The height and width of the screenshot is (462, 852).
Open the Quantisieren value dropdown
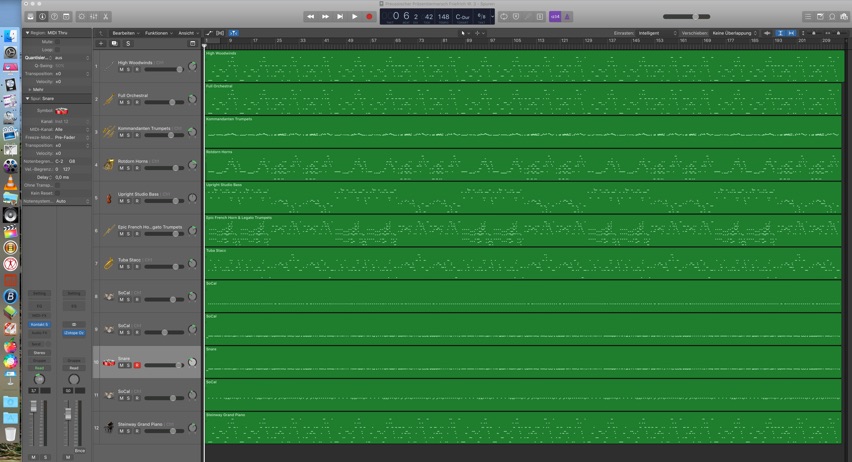pyautogui.click(x=71, y=58)
